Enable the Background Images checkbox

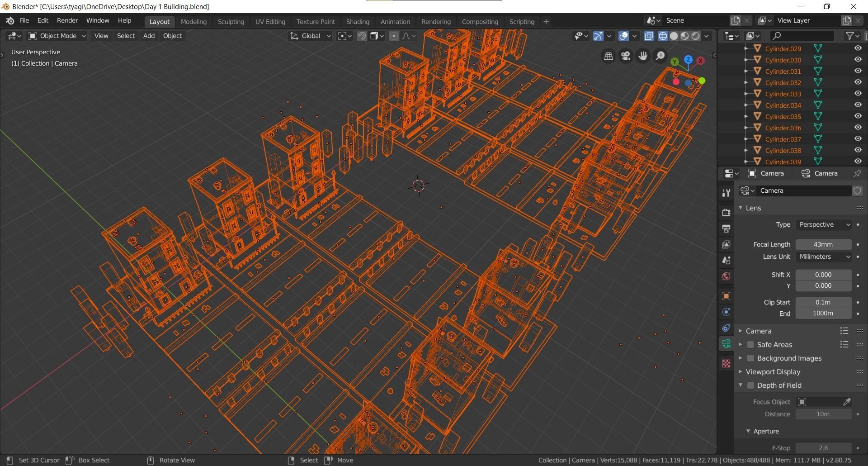tap(750, 358)
